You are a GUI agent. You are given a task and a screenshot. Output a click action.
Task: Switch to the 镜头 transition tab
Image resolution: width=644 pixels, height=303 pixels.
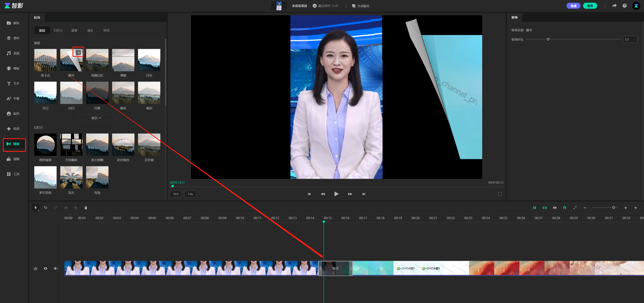(90, 31)
